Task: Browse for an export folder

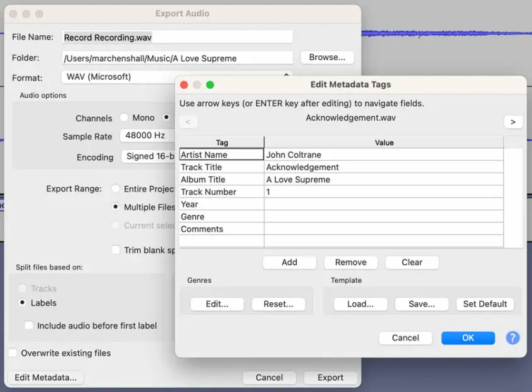Action: click(326, 57)
